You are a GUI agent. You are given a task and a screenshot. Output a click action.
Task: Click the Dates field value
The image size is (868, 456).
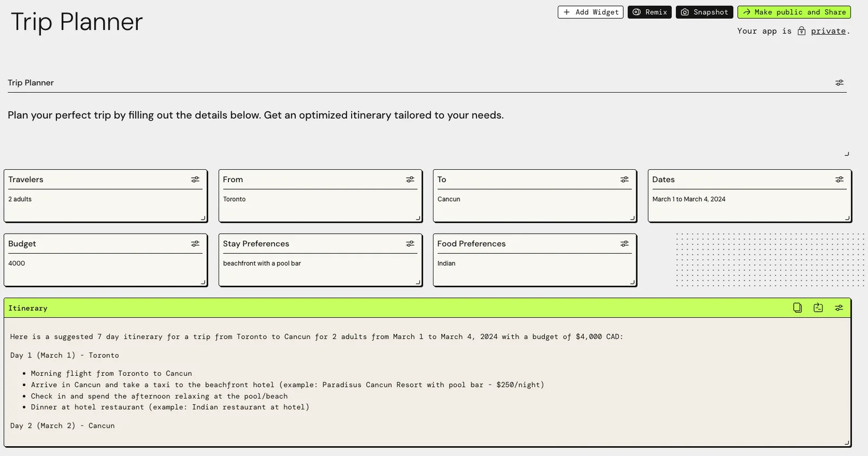pyautogui.click(x=688, y=200)
